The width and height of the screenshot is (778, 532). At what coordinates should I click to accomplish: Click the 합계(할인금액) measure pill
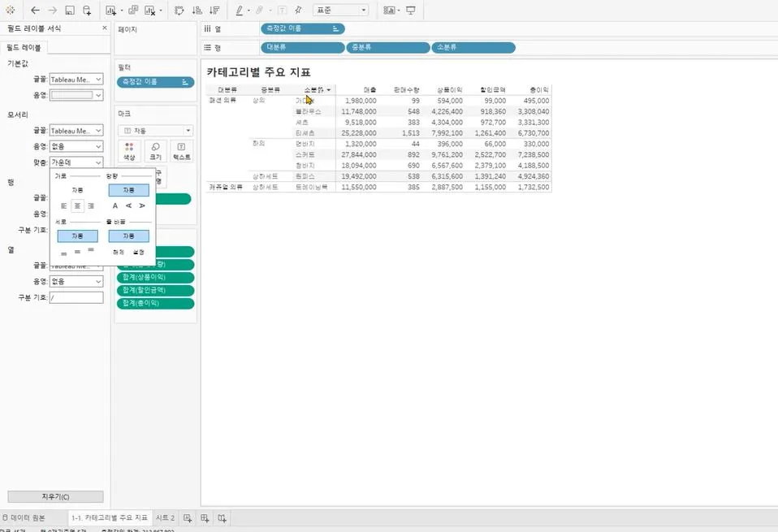click(155, 290)
